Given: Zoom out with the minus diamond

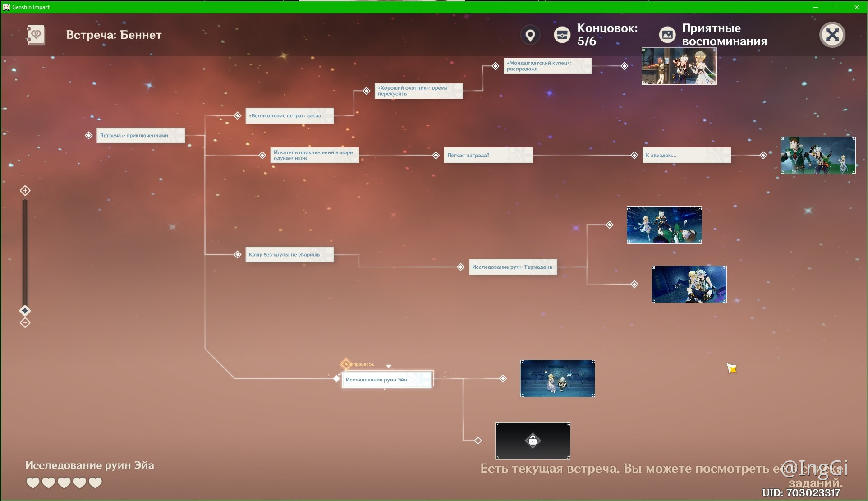Looking at the screenshot, I should tap(25, 323).
